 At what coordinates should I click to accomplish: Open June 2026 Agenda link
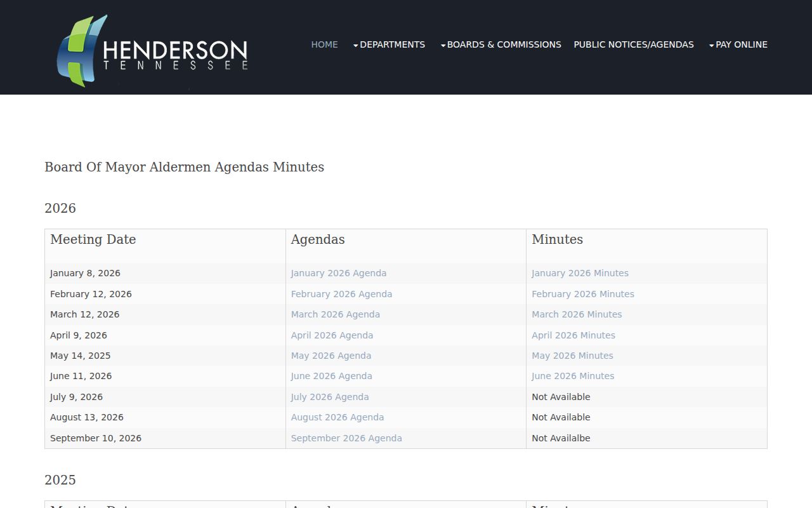tap(332, 376)
